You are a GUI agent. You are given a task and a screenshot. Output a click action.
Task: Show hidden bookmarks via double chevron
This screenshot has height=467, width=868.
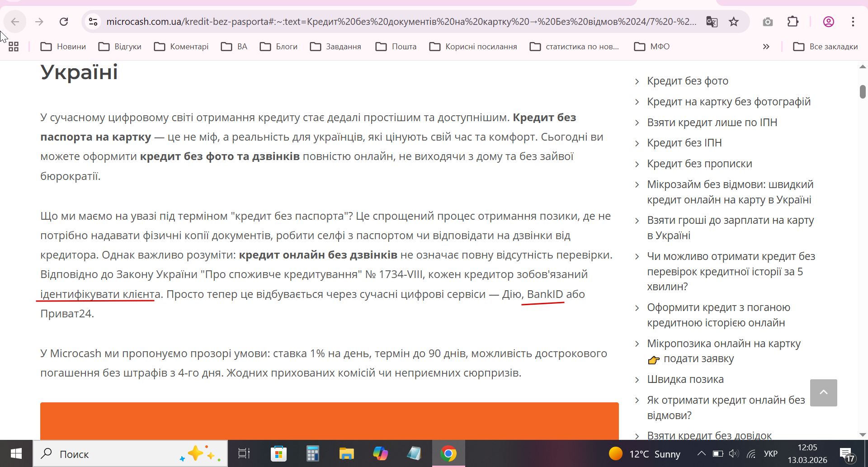pos(766,47)
